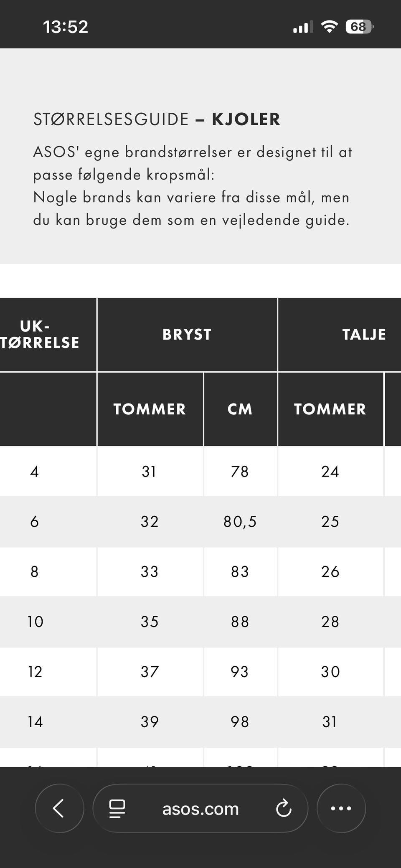This screenshot has height=868, width=401.
Task: Tap the 80,5 cm bust value
Action: (x=240, y=522)
